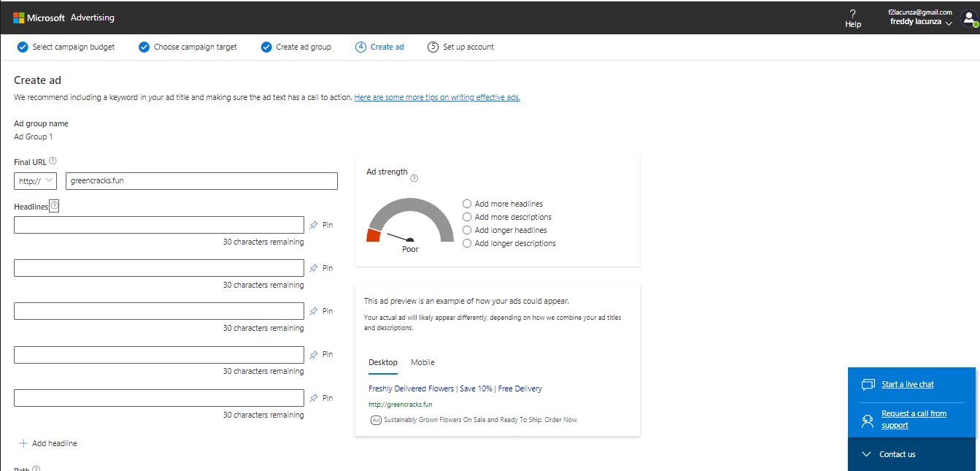
Task: Click the Ad strength gauge meter
Action: [409, 223]
